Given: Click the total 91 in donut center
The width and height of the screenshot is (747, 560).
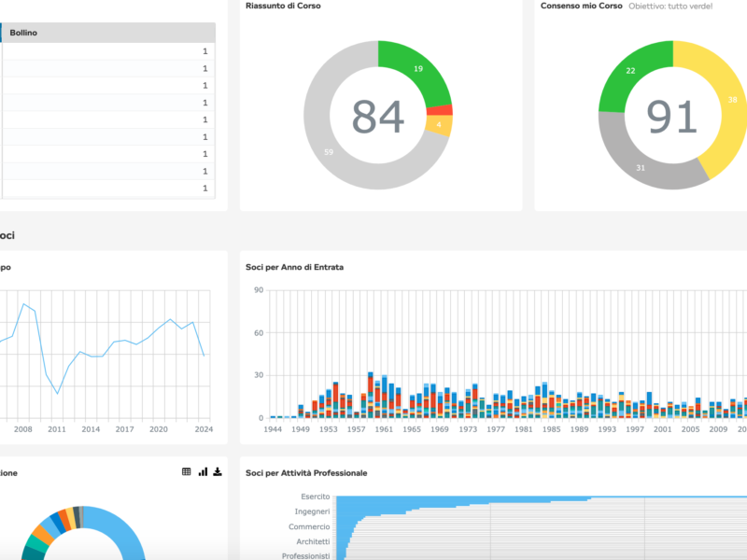Looking at the screenshot, I should [x=672, y=116].
